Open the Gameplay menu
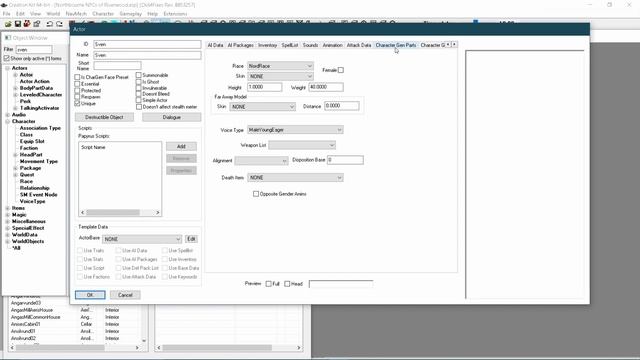Viewport: 640px width, 360px height. (x=131, y=13)
